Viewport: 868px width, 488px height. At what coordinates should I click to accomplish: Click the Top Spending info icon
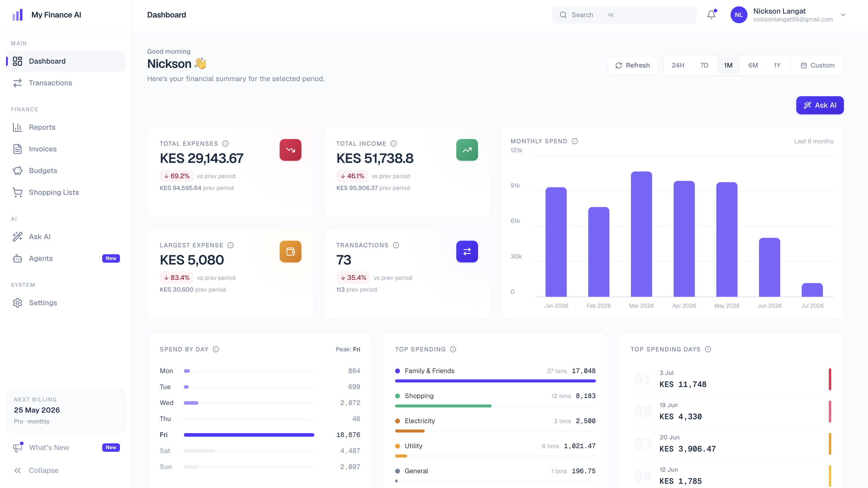coord(453,349)
